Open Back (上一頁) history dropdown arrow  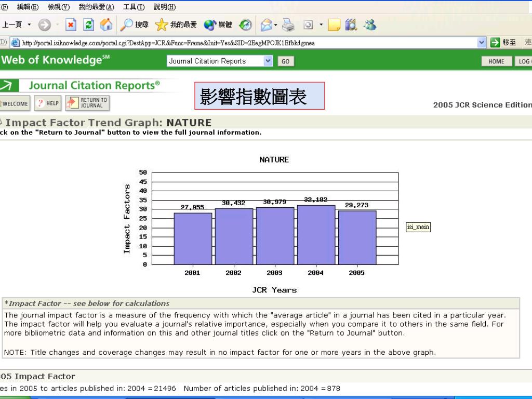(29, 24)
